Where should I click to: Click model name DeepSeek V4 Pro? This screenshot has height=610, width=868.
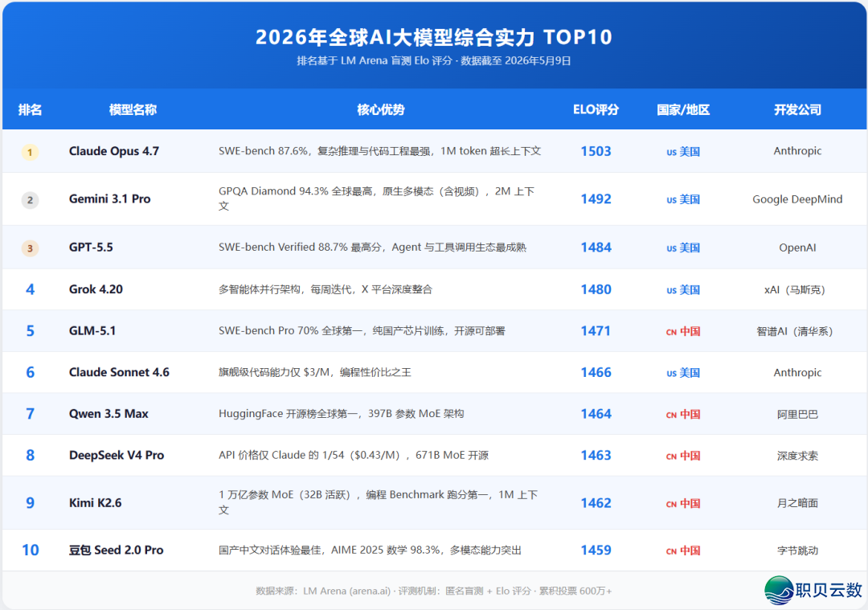[117, 455]
